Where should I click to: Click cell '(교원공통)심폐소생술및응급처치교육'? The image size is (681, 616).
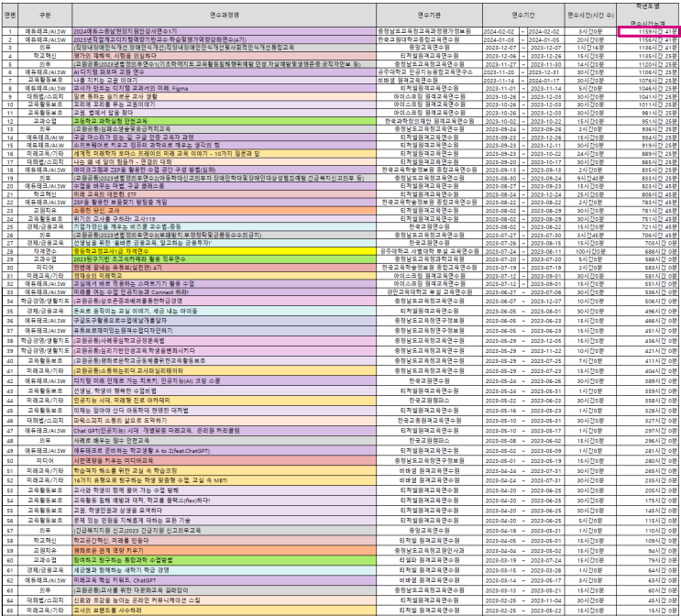[x=224, y=129]
